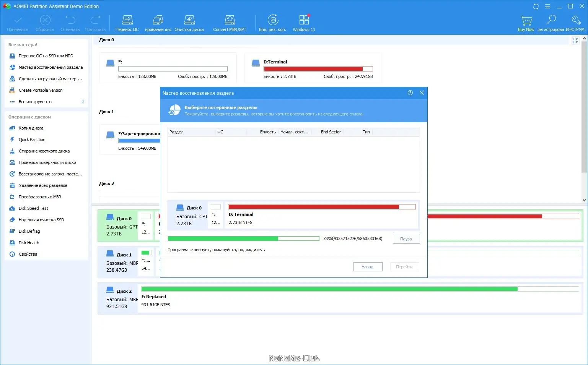Screen dimensions: 588x365
Task: Click the End Sector column header
Action: [x=327, y=132]
